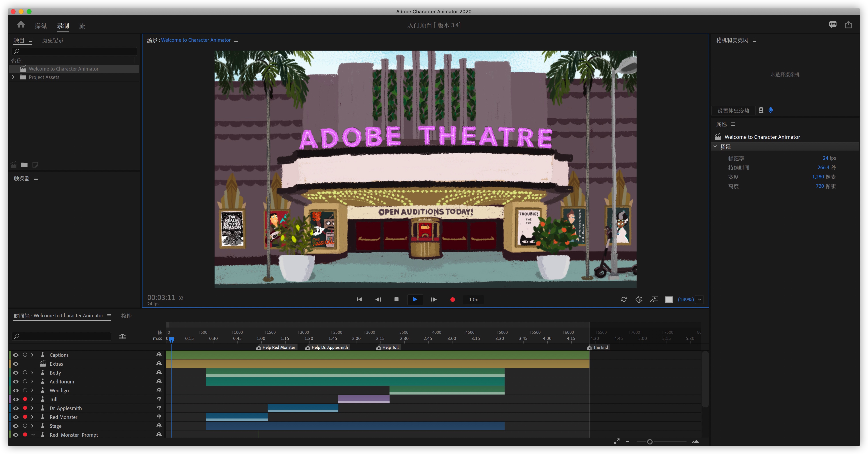This screenshot has height=454, width=868.
Task: Step back one frame
Action: pyautogui.click(x=378, y=299)
